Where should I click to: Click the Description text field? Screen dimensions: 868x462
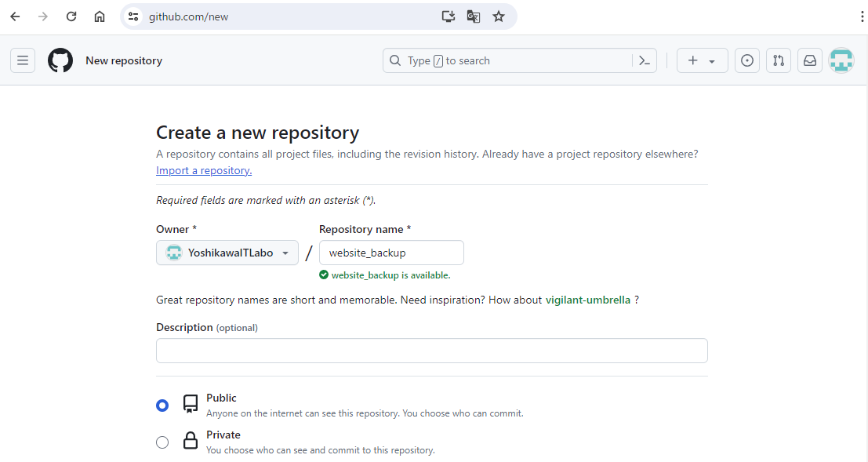point(431,351)
